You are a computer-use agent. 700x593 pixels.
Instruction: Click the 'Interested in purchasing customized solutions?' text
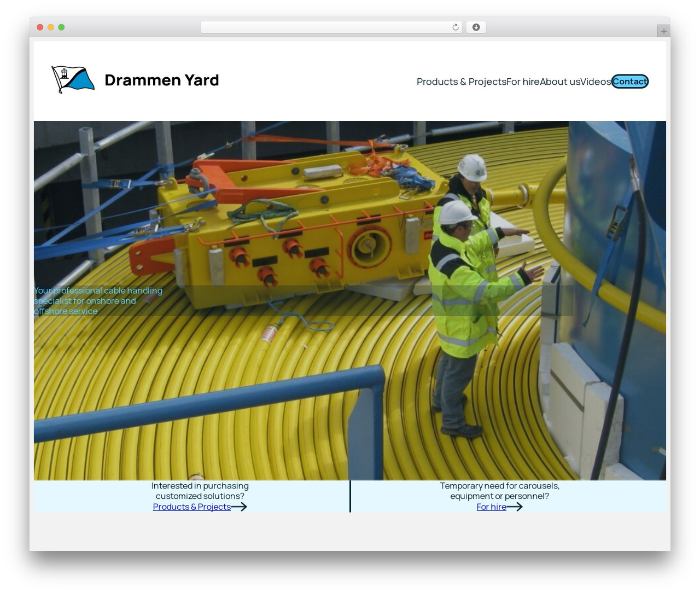click(x=200, y=491)
